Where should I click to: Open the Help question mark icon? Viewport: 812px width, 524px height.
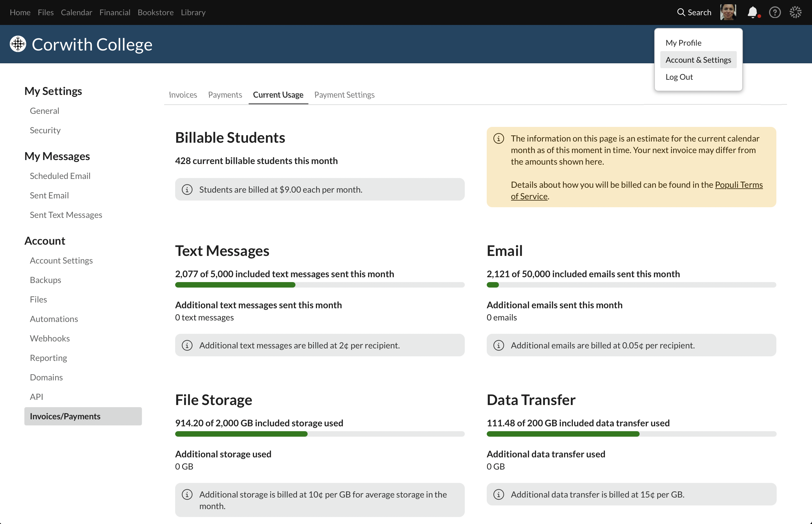tap(775, 12)
